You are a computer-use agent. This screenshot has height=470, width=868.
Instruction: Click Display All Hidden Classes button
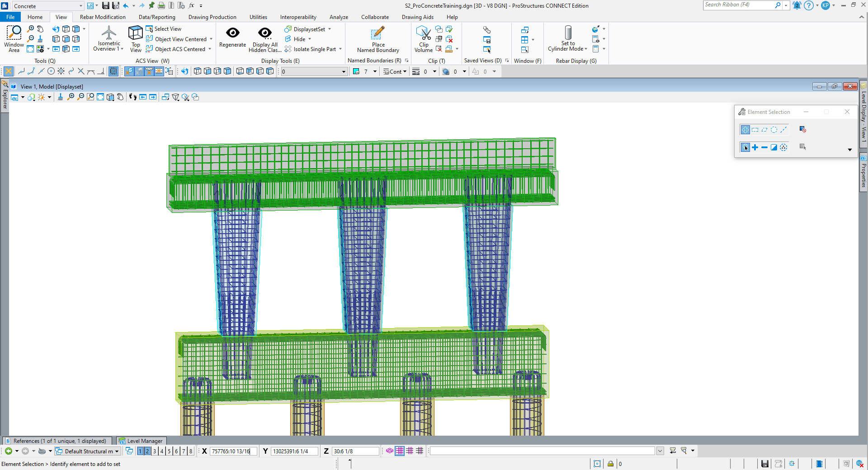265,39
